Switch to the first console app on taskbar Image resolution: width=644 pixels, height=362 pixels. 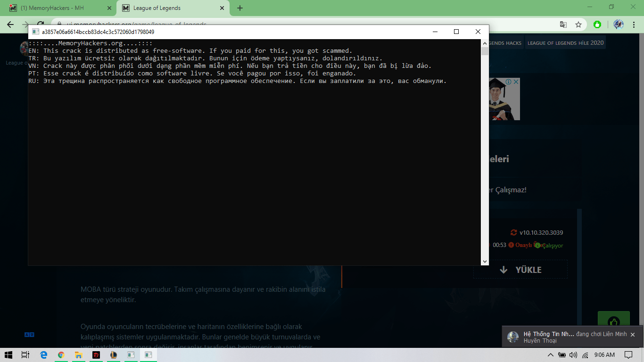[x=131, y=355]
